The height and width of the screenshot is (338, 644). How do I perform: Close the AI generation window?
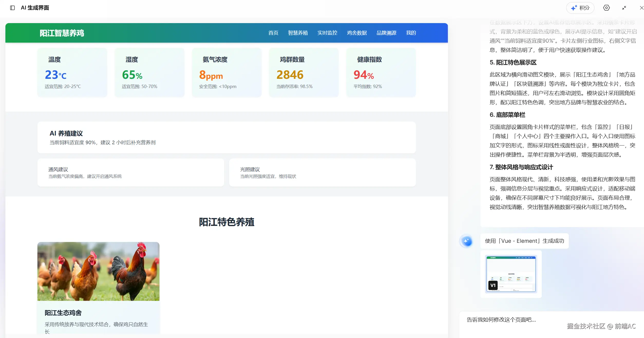[641, 8]
